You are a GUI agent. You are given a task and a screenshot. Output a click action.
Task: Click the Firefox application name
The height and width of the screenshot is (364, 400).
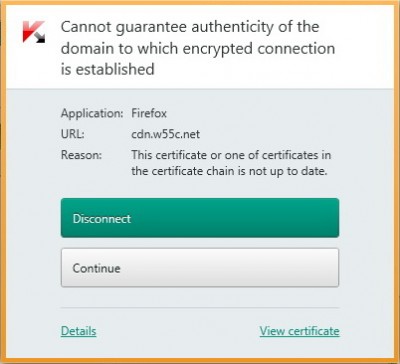[149, 114]
